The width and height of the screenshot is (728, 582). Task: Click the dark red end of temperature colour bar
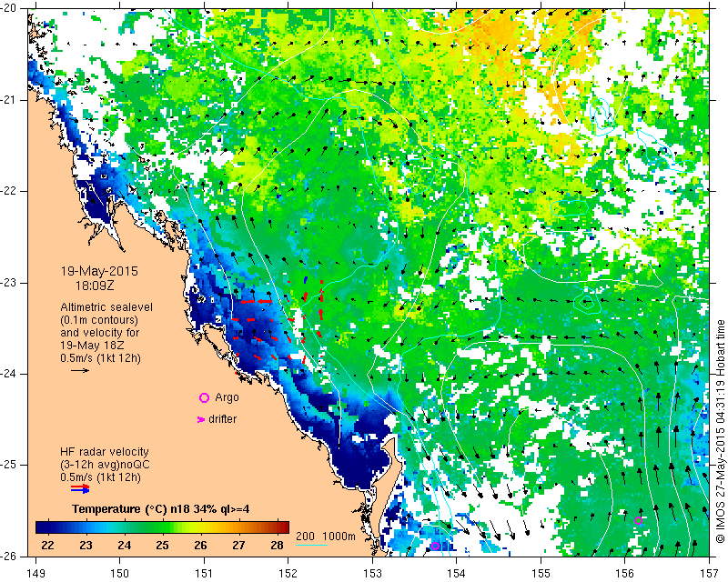pyautogui.click(x=283, y=527)
